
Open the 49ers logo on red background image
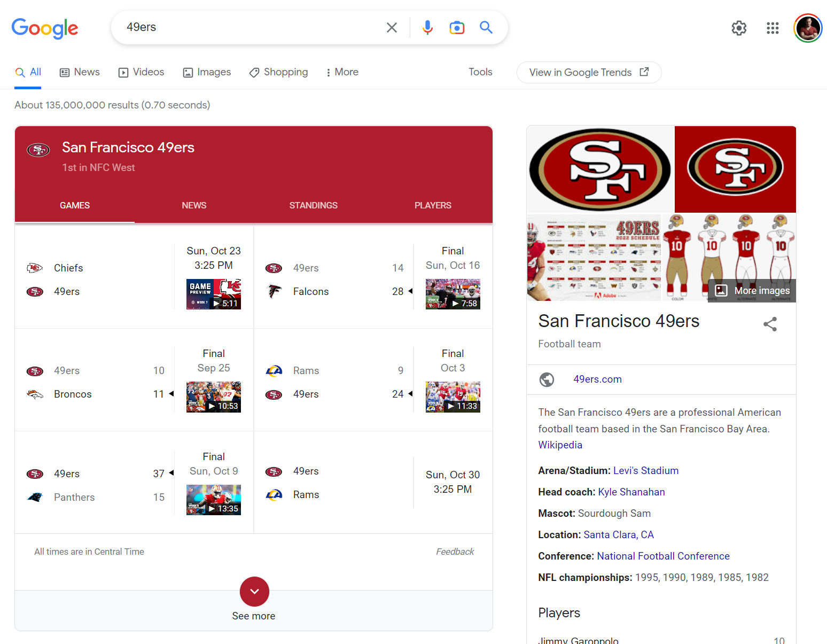pos(735,169)
